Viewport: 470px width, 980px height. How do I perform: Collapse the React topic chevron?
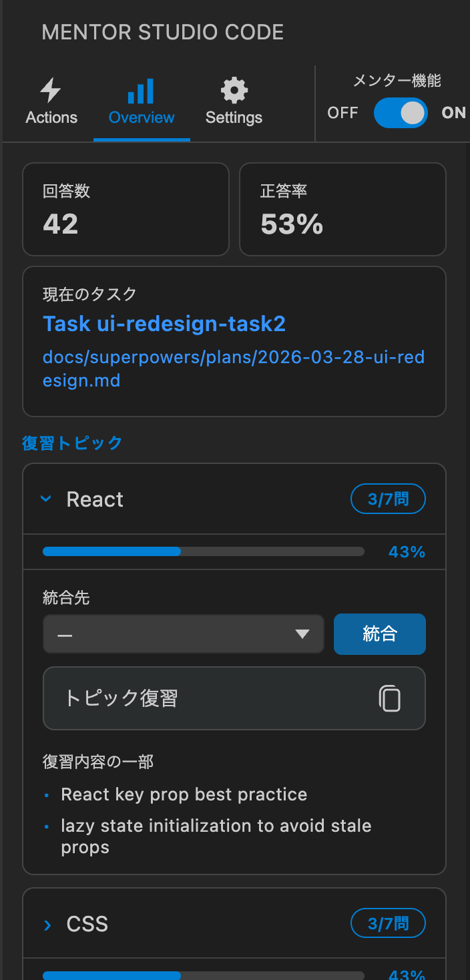(x=46, y=499)
